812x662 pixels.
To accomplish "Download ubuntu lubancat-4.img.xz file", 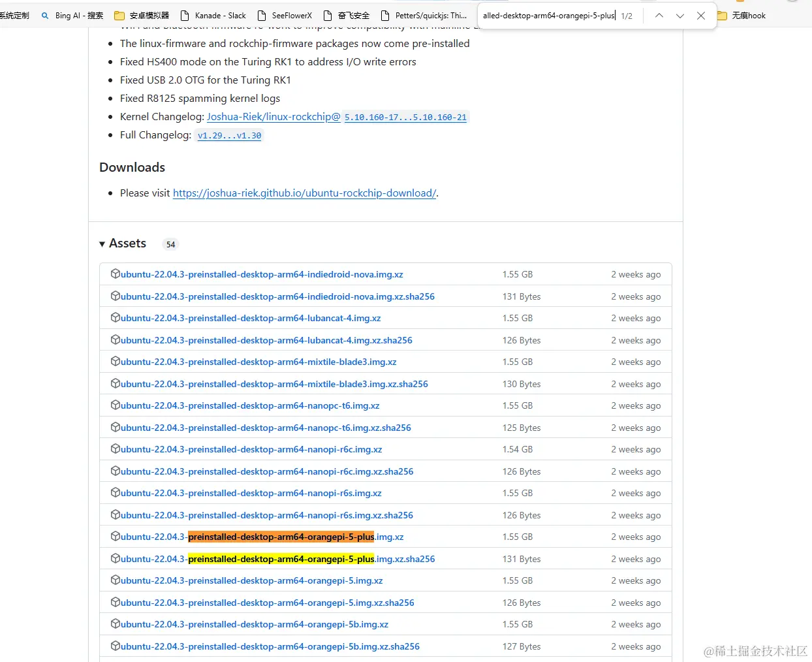I will [251, 318].
